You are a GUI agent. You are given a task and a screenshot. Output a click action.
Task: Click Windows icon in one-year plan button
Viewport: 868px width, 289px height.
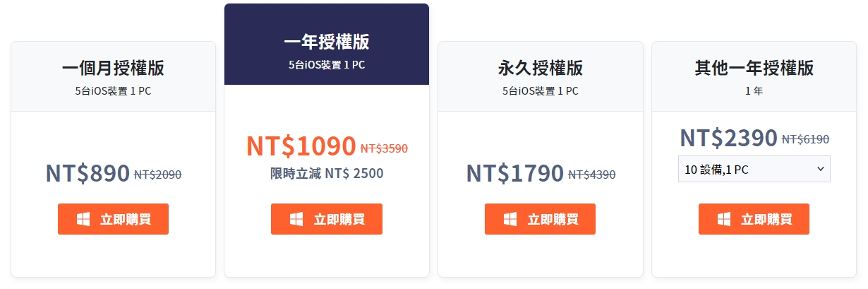[x=296, y=219]
